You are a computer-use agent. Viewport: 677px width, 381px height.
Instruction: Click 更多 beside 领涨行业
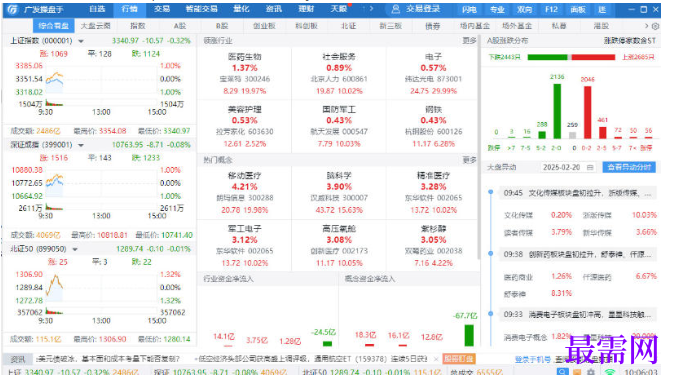(x=469, y=41)
